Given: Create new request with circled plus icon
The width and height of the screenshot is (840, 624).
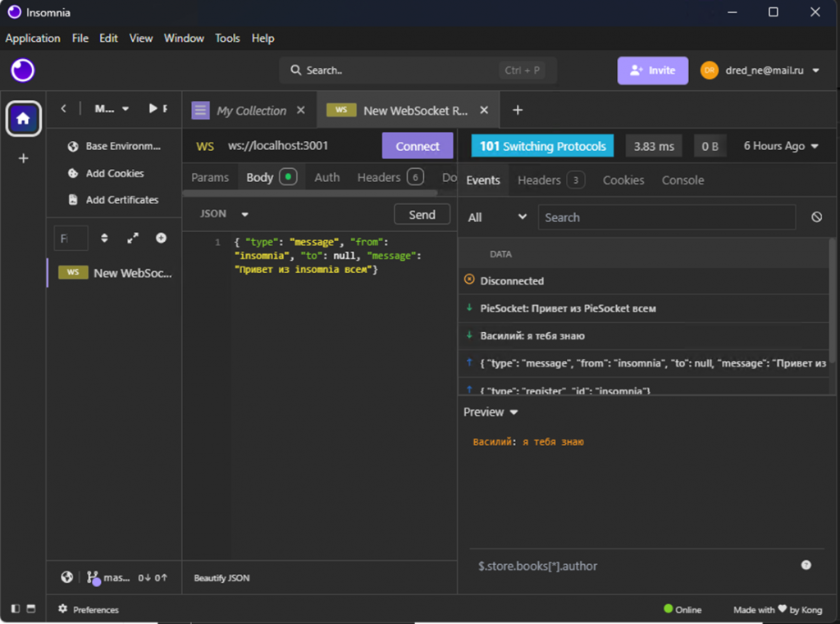Looking at the screenshot, I should point(161,238).
